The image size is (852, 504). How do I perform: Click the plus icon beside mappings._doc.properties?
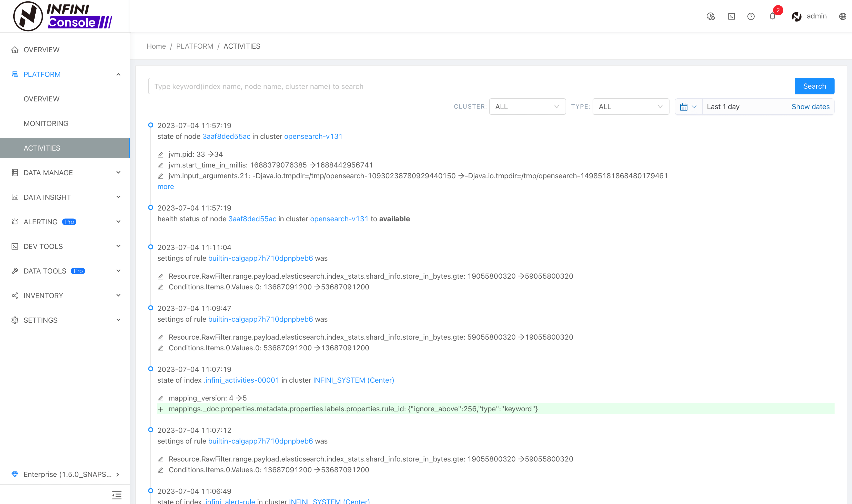coord(160,409)
